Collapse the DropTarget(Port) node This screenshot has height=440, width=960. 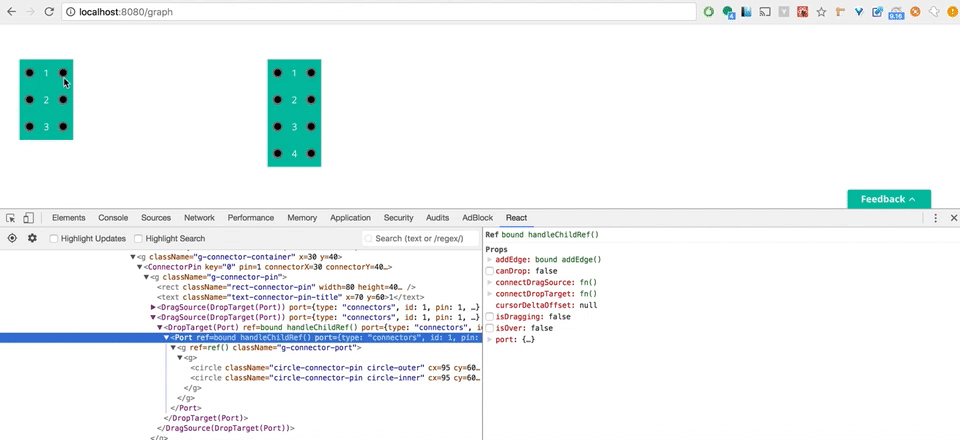point(160,327)
